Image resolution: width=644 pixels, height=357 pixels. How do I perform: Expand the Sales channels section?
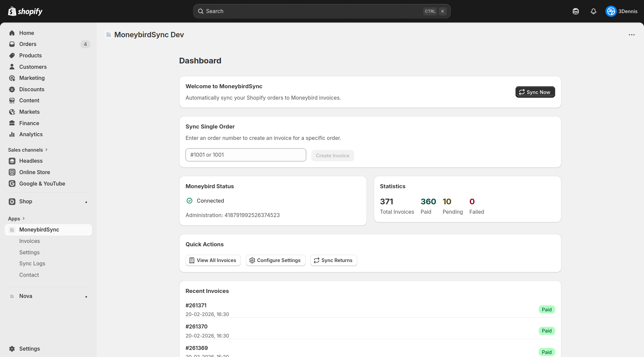(x=46, y=150)
